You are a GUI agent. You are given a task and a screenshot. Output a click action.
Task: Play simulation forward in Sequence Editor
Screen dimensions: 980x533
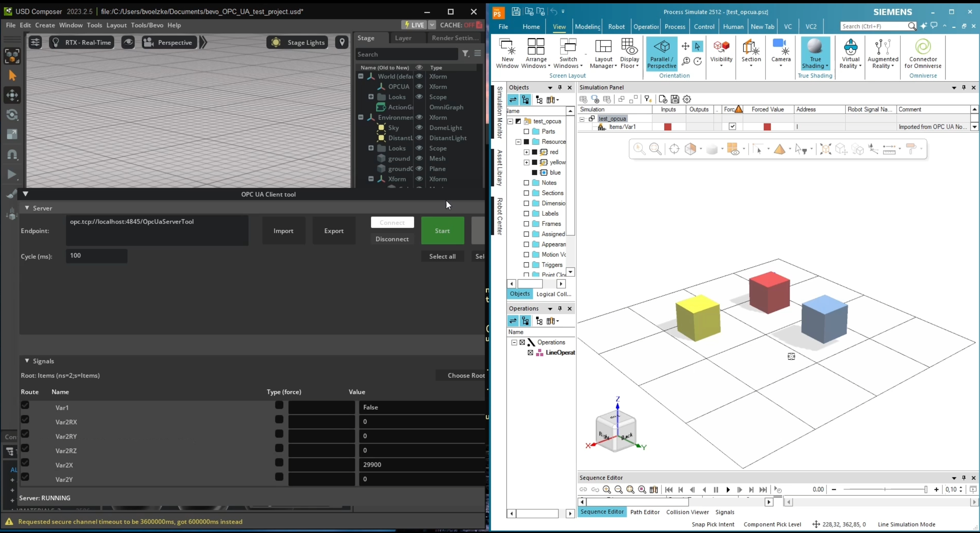click(x=728, y=490)
